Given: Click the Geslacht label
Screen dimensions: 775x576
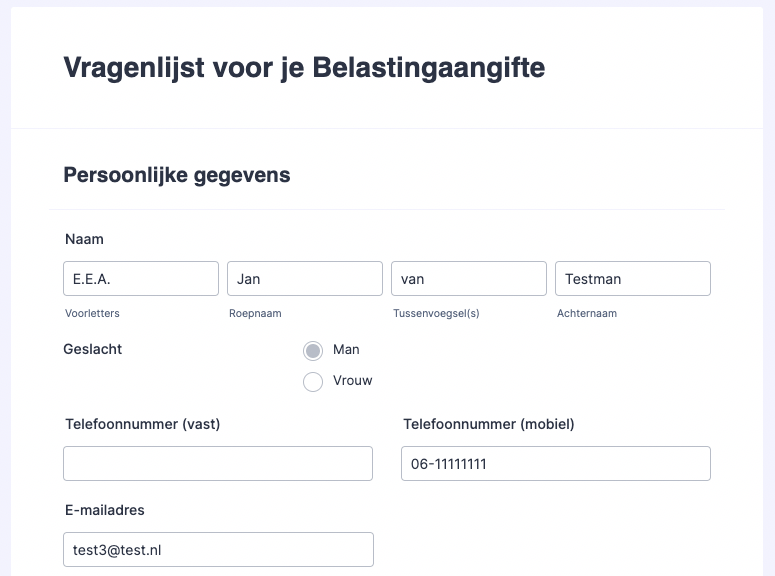Looking at the screenshot, I should tap(93, 349).
